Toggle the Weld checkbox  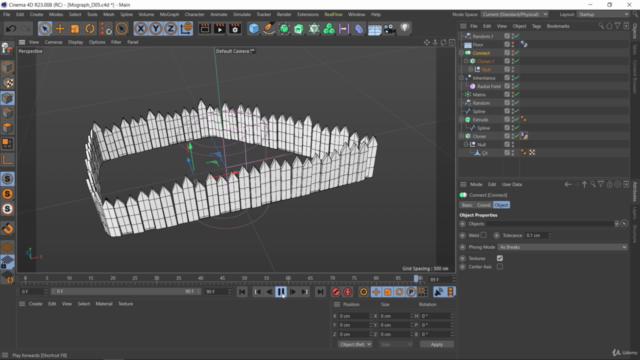coord(484,235)
